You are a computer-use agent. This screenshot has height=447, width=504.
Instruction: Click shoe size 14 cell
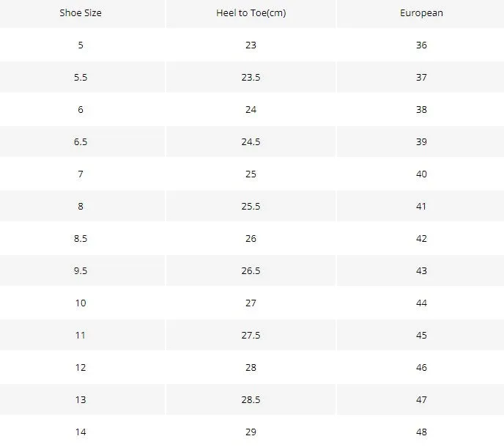coord(81,432)
